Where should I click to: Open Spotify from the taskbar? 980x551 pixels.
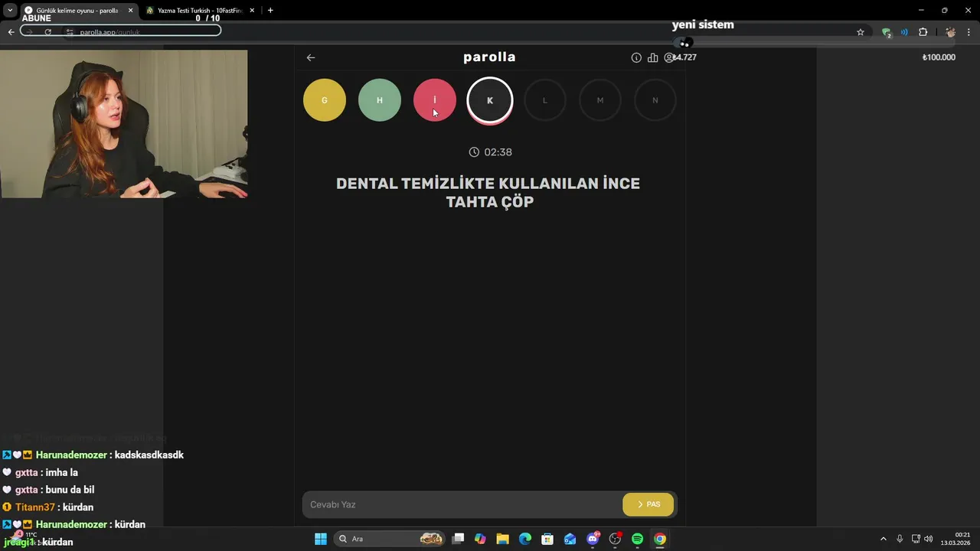(x=637, y=539)
